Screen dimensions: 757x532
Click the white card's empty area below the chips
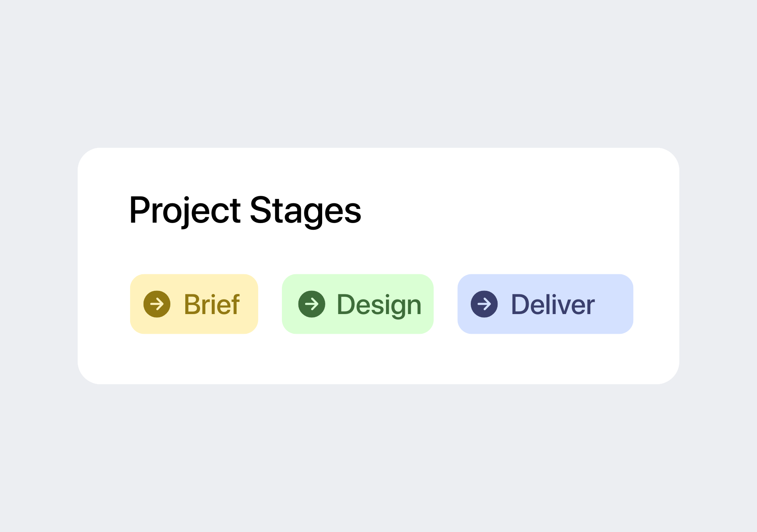click(x=378, y=359)
